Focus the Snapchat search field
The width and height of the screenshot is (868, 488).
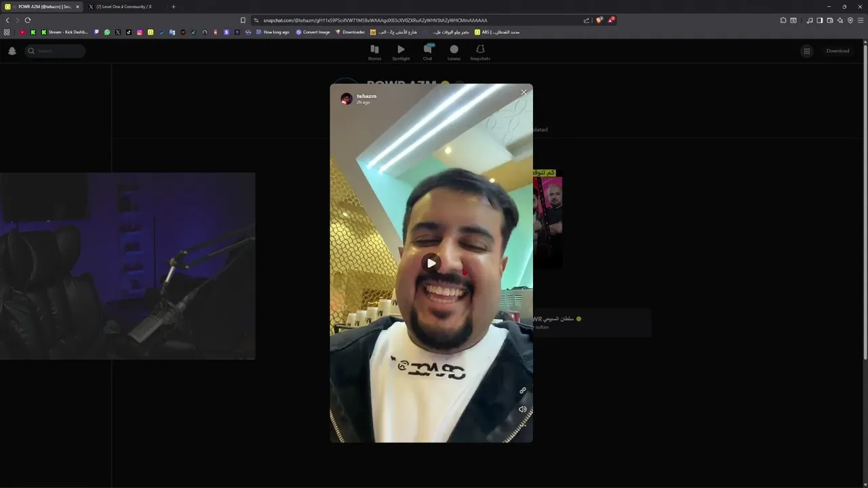pyautogui.click(x=56, y=51)
